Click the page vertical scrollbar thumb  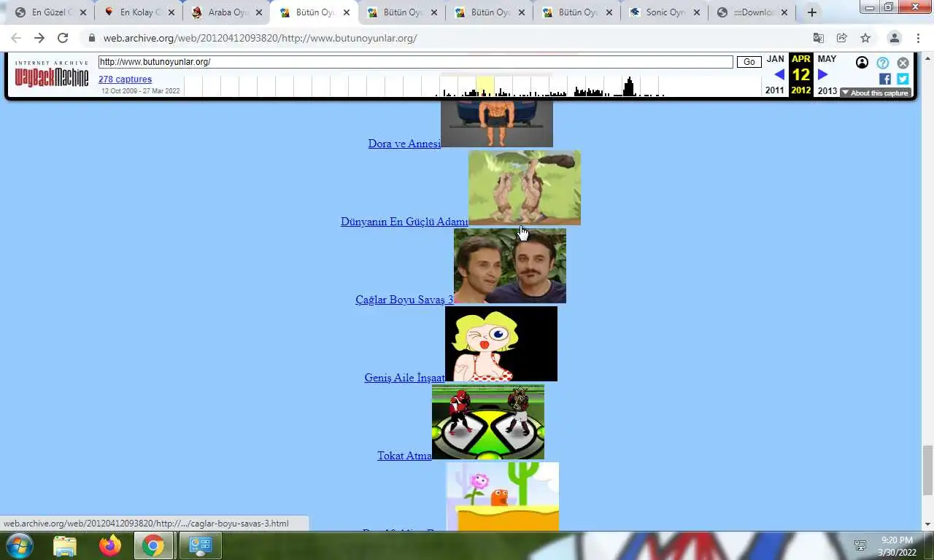[927, 470]
